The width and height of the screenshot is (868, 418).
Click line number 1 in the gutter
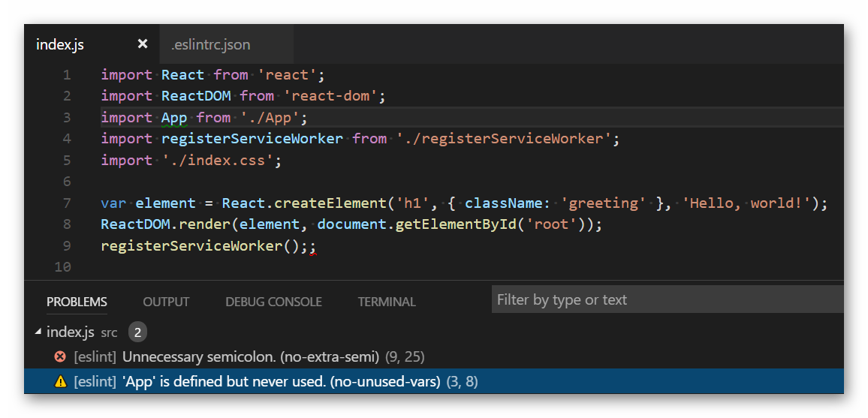(67, 74)
